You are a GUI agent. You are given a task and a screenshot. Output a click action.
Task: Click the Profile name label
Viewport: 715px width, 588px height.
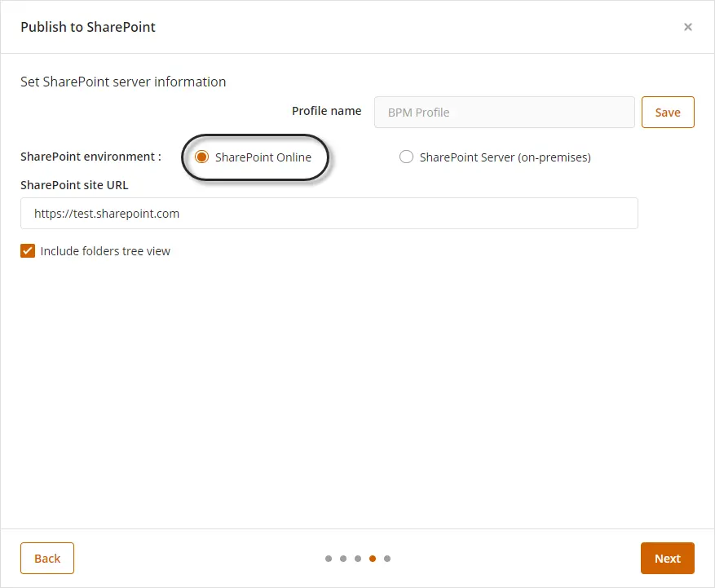pyautogui.click(x=326, y=111)
